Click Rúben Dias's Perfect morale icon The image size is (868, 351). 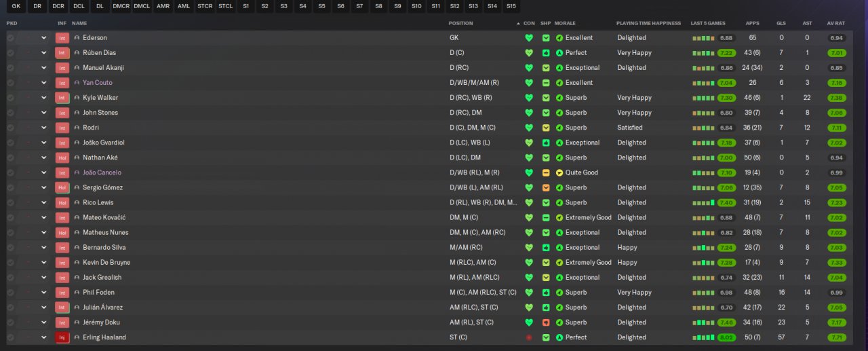click(x=559, y=53)
